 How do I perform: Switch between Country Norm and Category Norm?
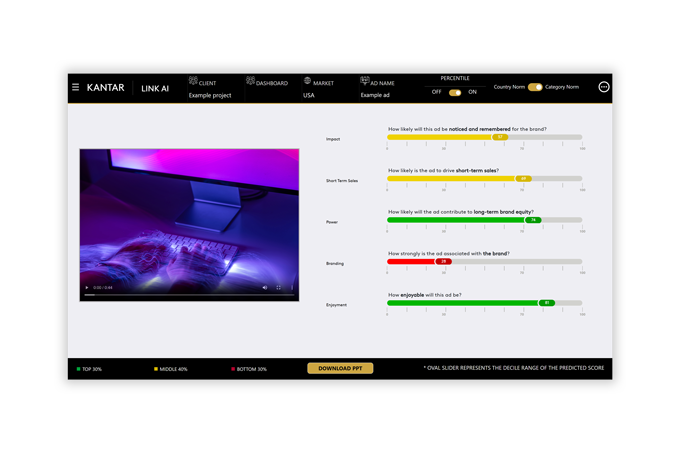[x=535, y=87]
